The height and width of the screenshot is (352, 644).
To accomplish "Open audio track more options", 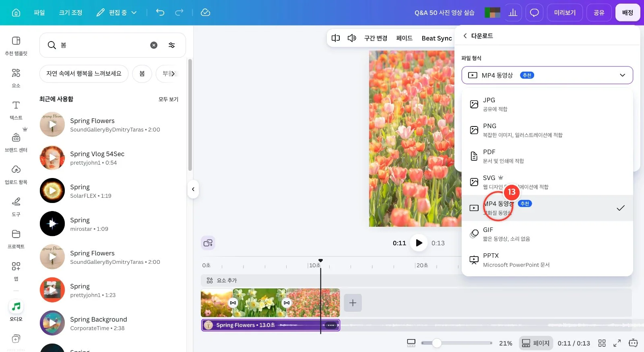I will [x=331, y=325].
